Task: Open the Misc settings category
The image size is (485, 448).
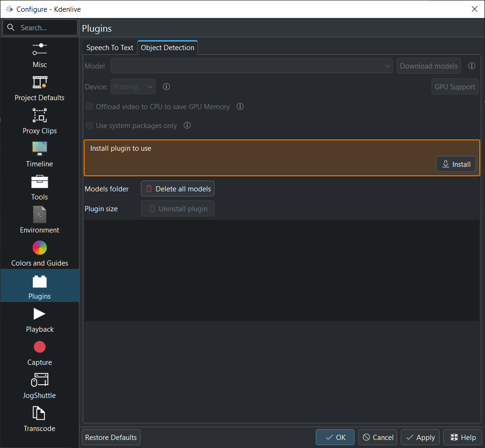Action: [40, 54]
